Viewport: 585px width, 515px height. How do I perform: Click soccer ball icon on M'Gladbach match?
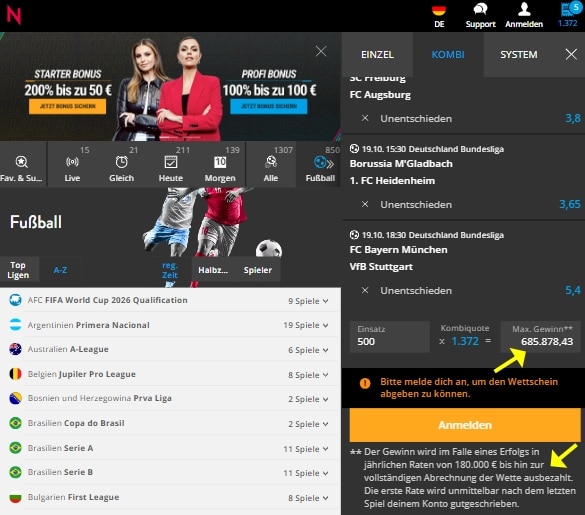tap(354, 149)
